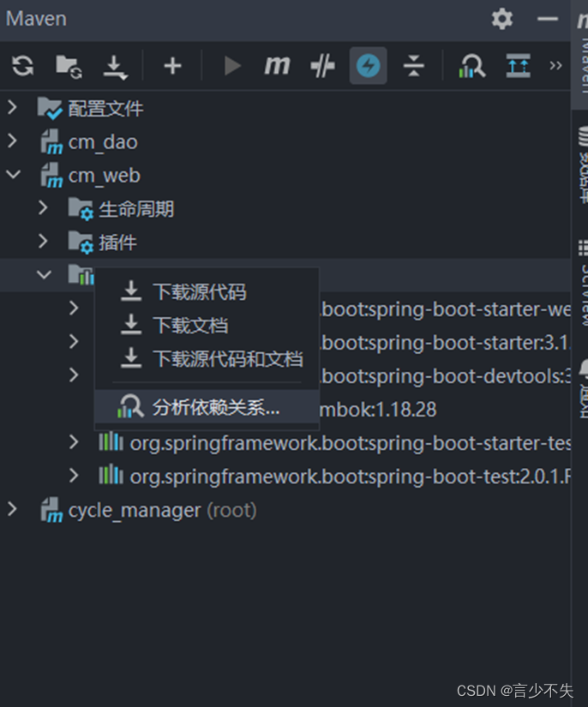Open the Database sidebar tab
588x707 pixels.
coord(582,165)
